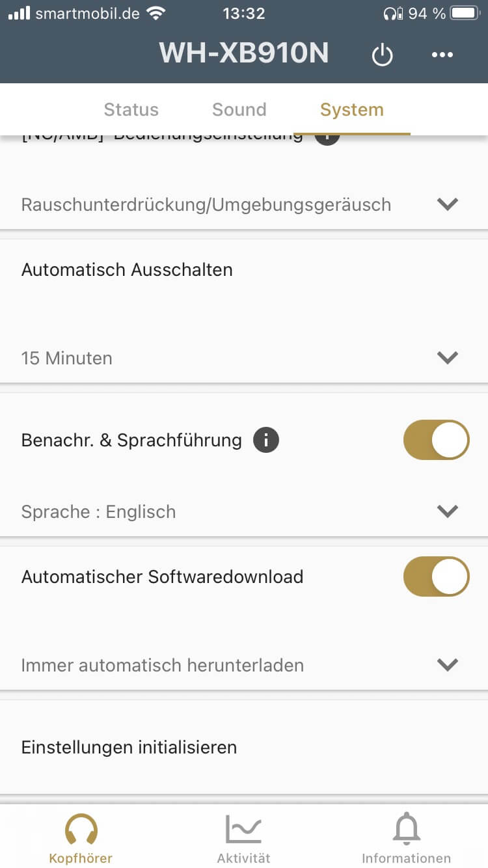This screenshot has height=868, width=488.
Task: Select the System tab
Action: 352,109
